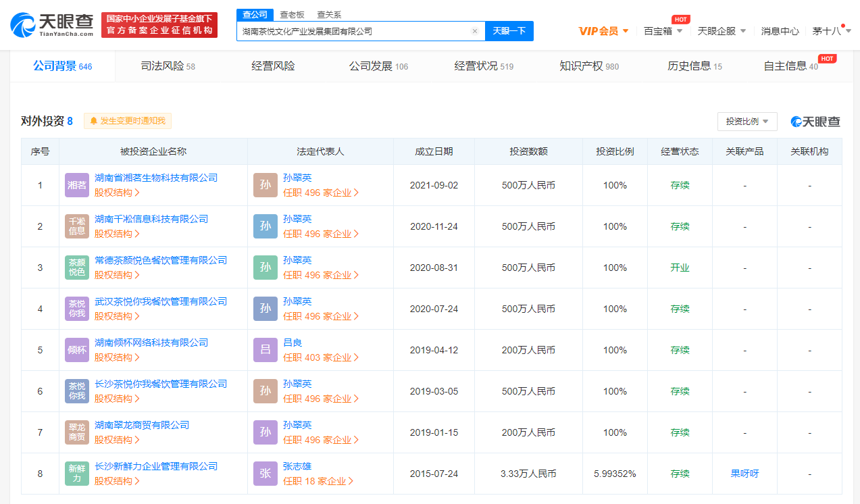This screenshot has width=860, height=504.
Task: Click the bell 发生变更时通知我 notification button
Action: click(x=128, y=121)
